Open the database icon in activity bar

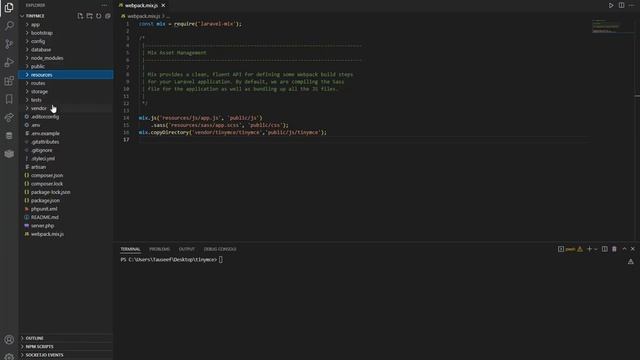[9, 136]
